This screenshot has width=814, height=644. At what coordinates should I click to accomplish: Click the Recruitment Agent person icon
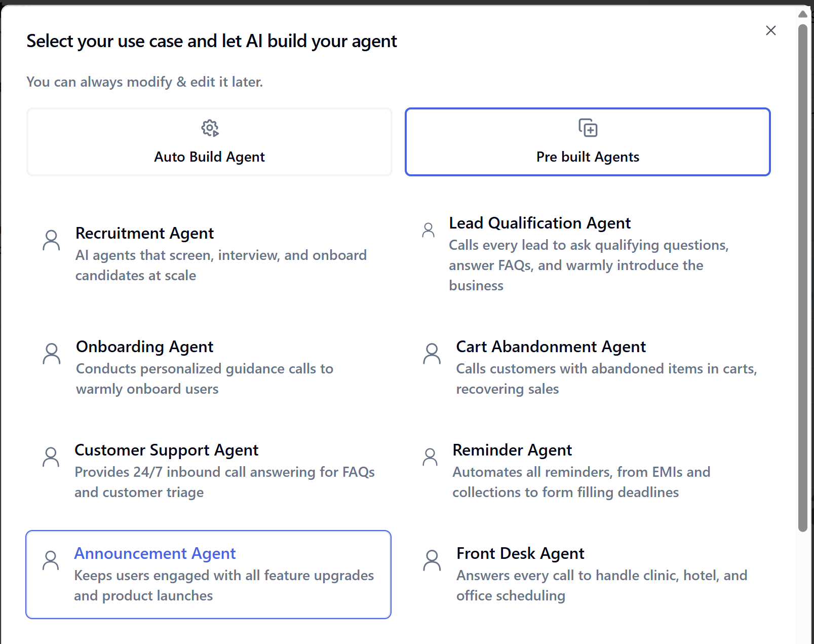[51, 240]
